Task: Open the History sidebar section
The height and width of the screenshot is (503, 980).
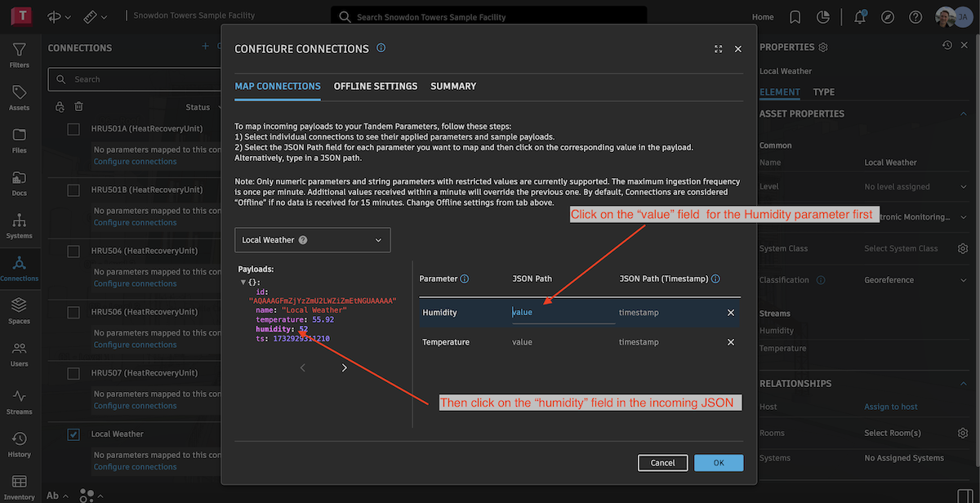Action: (x=19, y=443)
